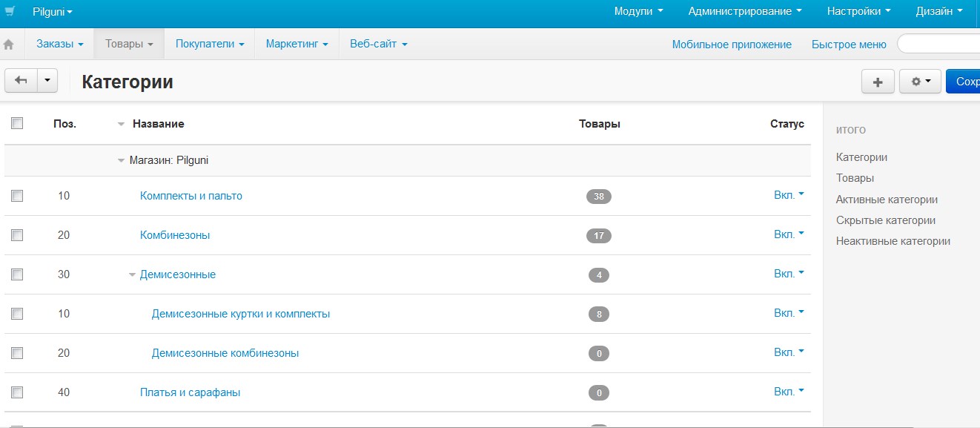Open the Платья и сарафаны category
The width and height of the screenshot is (980, 428).
point(190,392)
